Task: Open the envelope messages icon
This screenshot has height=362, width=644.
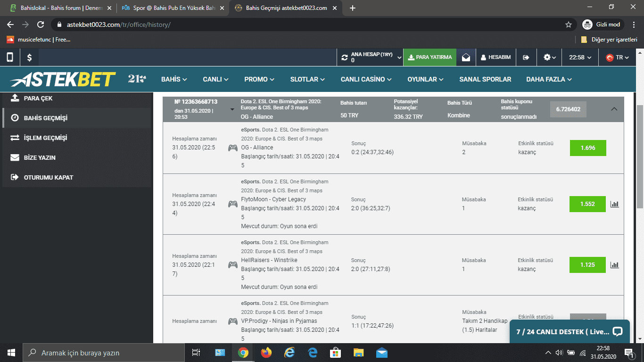Action: click(x=466, y=57)
